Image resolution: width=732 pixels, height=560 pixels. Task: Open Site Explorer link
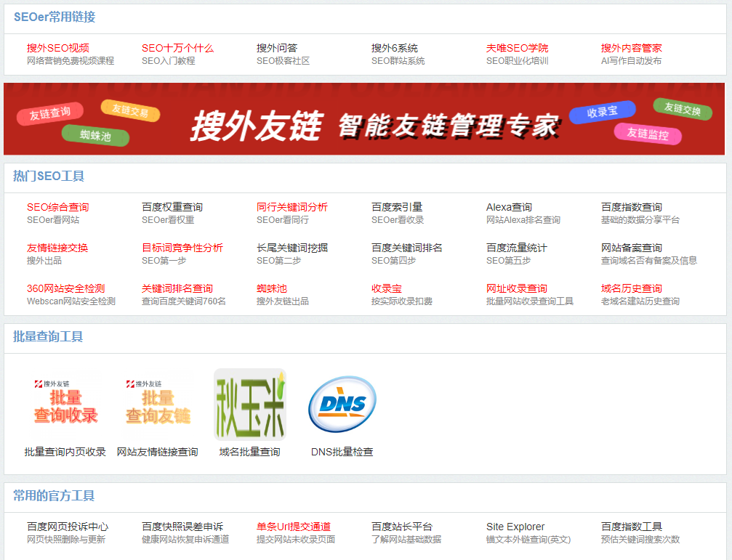point(515,527)
